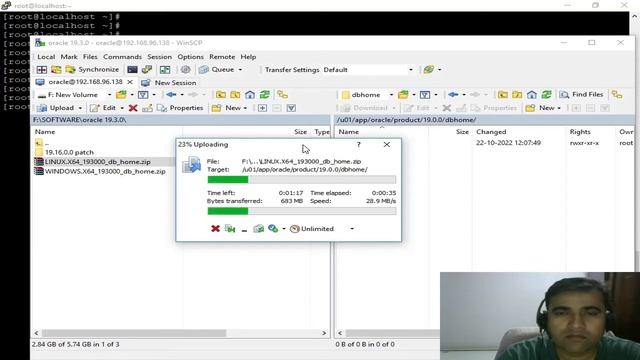Click the transfer settings preset icon
This screenshot has width=640, height=360.
(429, 70)
